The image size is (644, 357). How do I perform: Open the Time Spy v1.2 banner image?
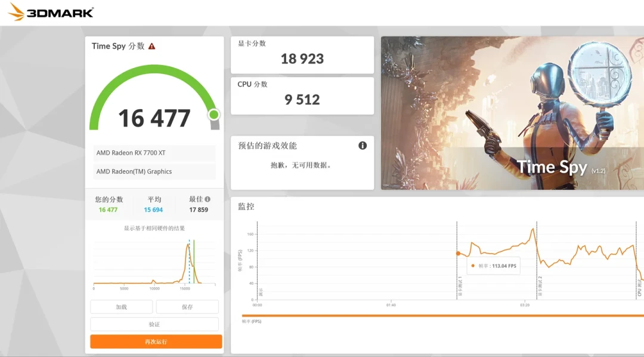click(x=512, y=113)
